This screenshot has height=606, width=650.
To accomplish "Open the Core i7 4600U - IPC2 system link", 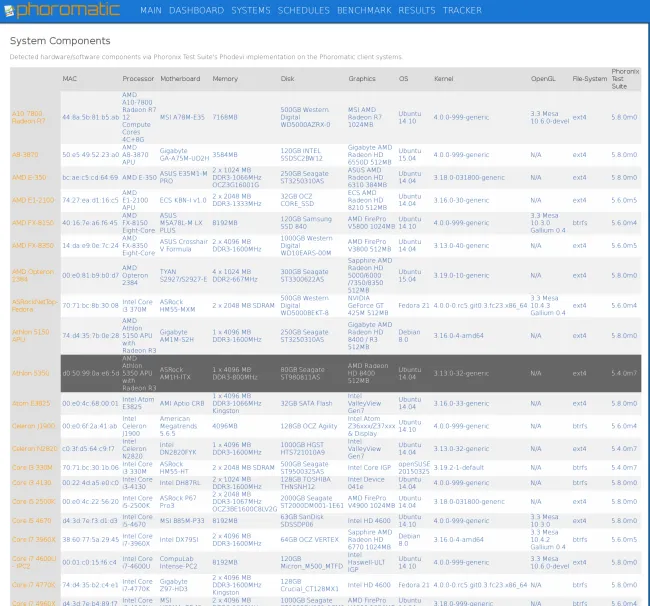I will coord(34,562).
